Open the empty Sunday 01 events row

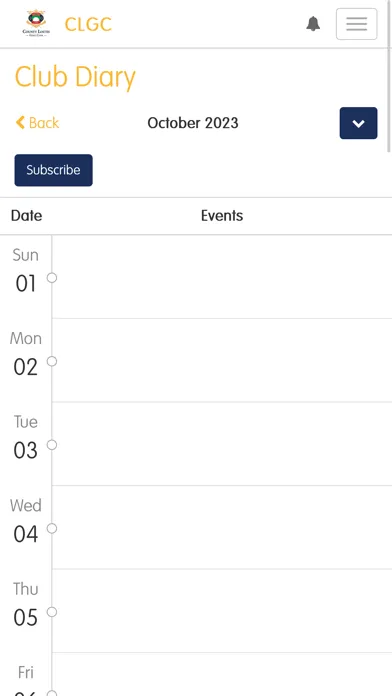[222, 277]
